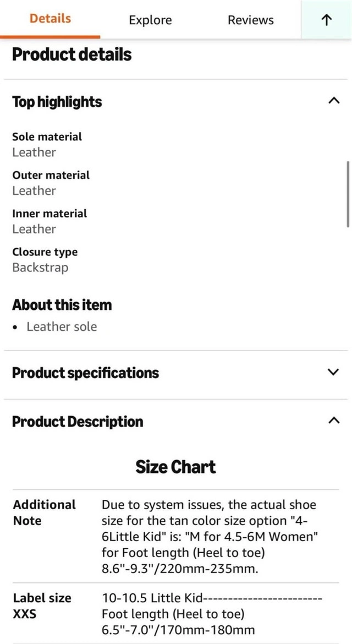Select the Closure type Backstrap value
Viewport: 352px width, 644px height.
[x=40, y=268]
